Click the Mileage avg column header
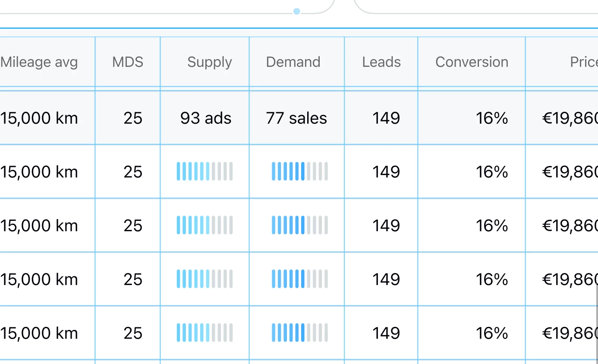The height and width of the screenshot is (364, 598). pyautogui.click(x=39, y=62)
